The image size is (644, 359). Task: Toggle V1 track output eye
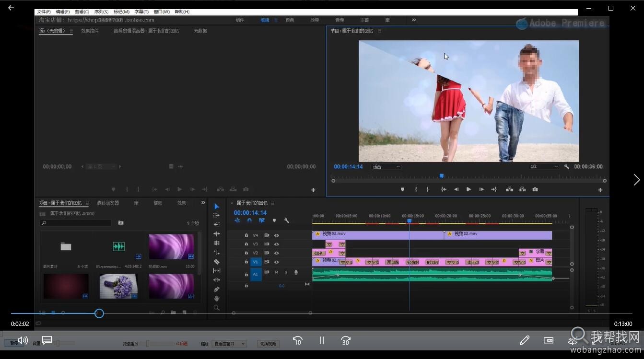276,262
